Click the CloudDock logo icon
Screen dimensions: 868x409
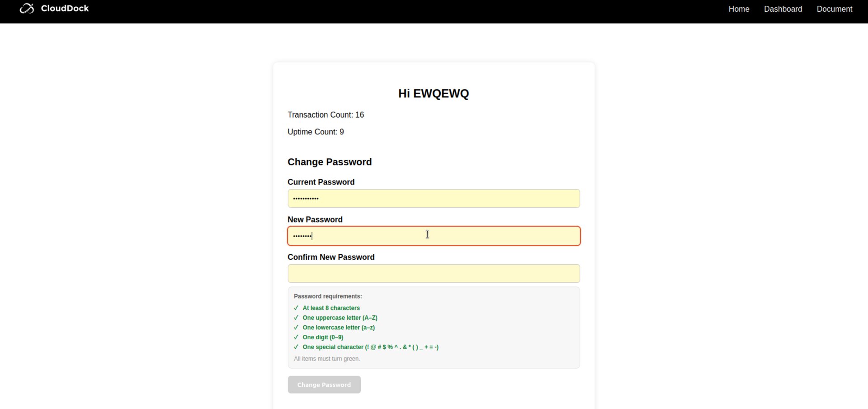coord(27,9)
